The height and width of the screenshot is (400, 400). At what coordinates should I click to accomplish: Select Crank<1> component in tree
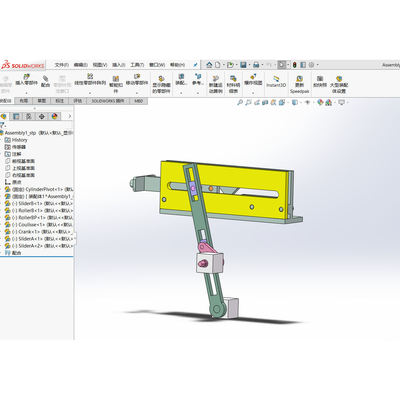(39, 232)
